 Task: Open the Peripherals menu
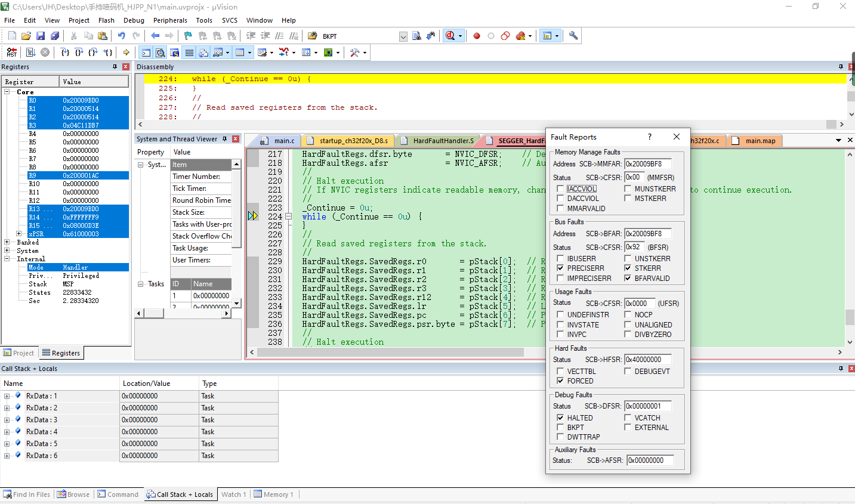click(170, 20)
